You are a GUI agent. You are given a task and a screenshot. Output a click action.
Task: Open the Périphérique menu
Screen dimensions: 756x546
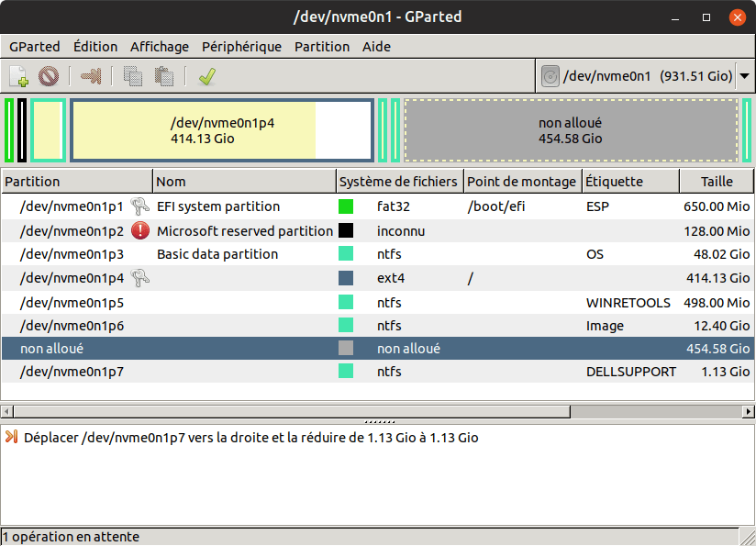click(x=241, y=47)
